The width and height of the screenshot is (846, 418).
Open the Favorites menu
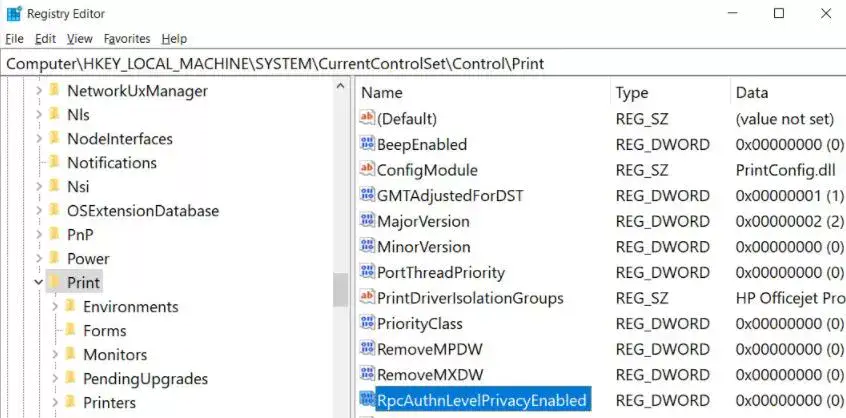pos(127,39)
